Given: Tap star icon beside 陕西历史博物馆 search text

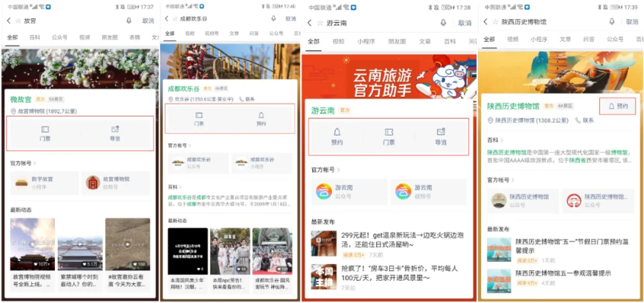Looking at the screenshot, I should (496, 22).
